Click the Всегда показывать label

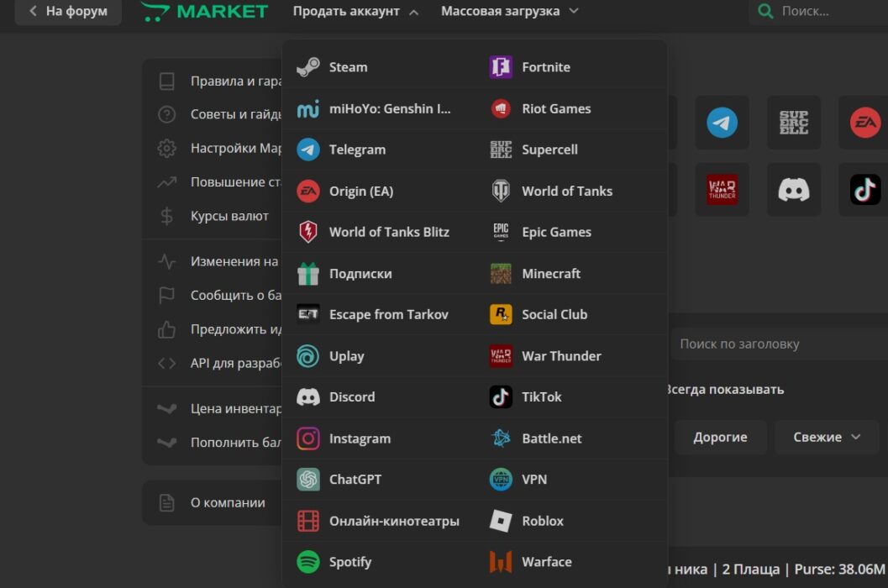point(726,390)
